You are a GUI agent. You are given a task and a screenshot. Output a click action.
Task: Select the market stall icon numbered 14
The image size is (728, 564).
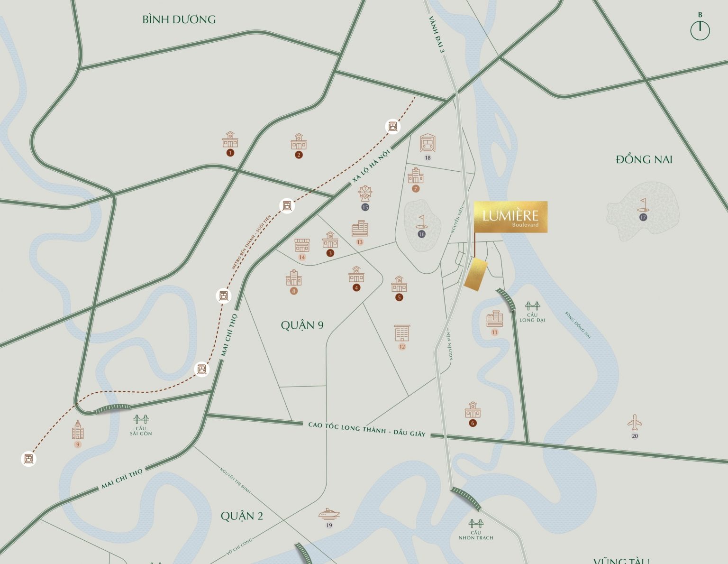click(x=302, y=245)
